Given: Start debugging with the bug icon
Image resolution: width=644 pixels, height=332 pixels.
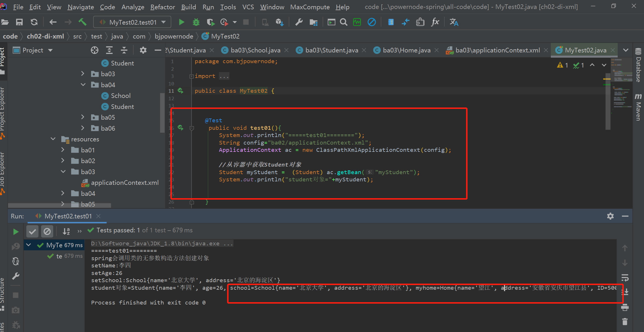Looking at the screenshot, I should tap(196, 22).
